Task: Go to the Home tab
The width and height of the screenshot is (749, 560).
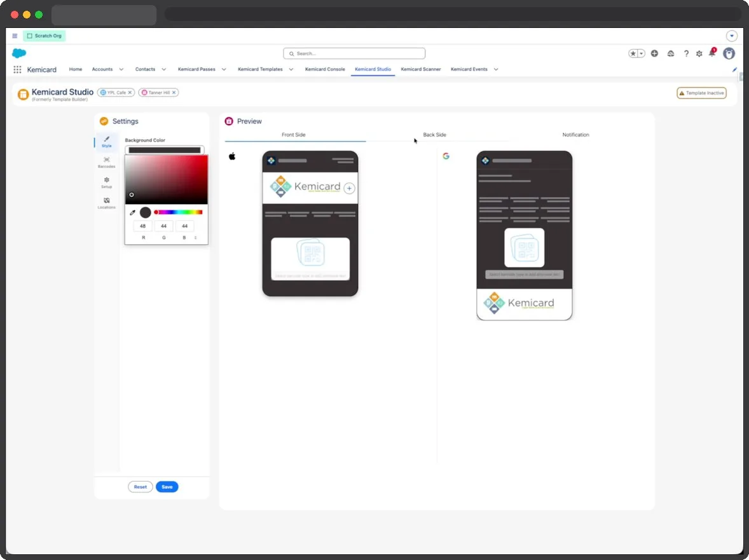Action: click(x=76, y=69)
